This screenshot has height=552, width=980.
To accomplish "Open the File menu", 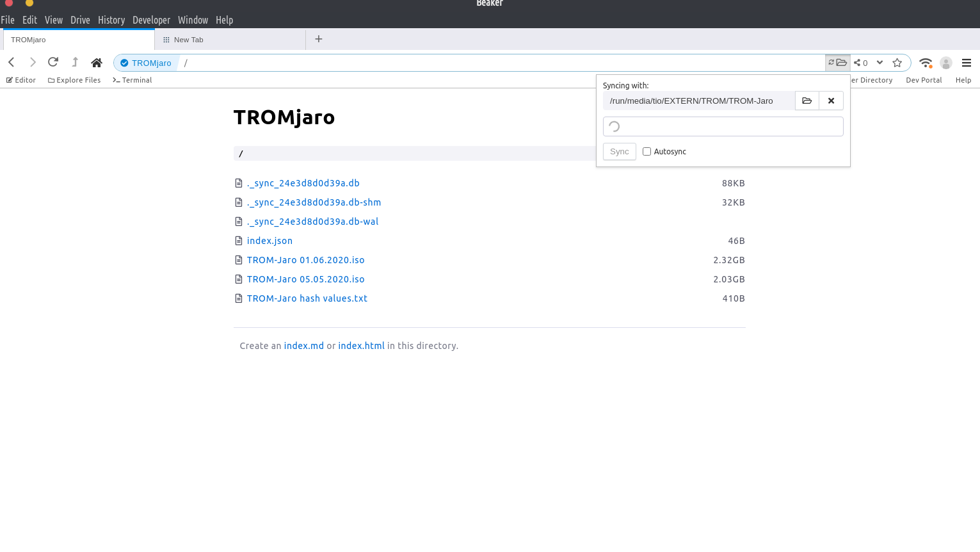I will click(x=8, y=20).
